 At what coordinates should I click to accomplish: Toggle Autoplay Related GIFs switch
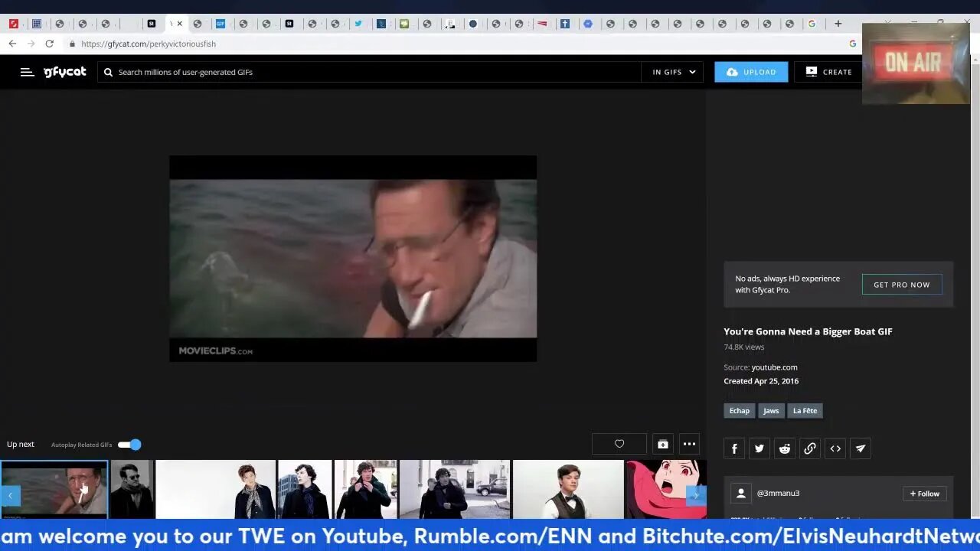click(x=129, y=445)
